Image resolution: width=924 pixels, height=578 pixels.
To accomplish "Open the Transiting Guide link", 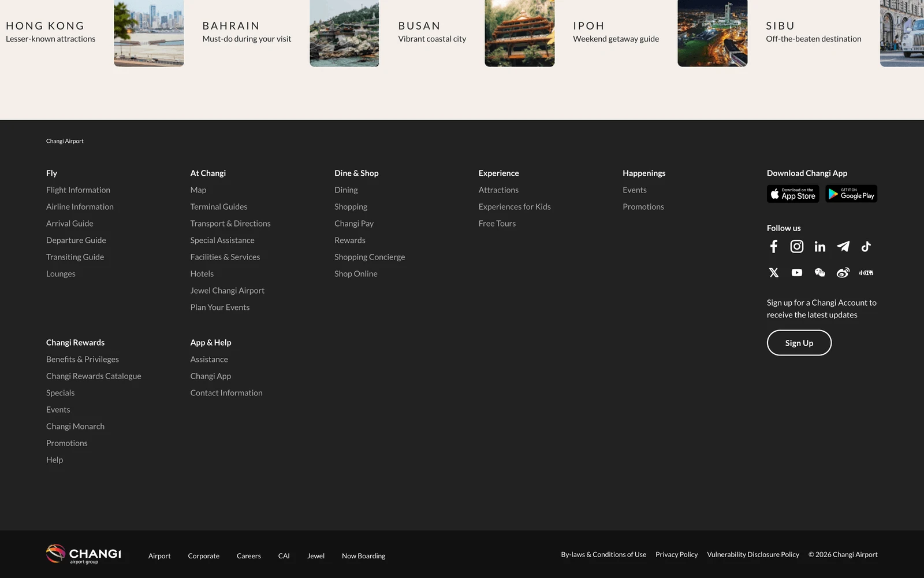I will tap(75, 257).
